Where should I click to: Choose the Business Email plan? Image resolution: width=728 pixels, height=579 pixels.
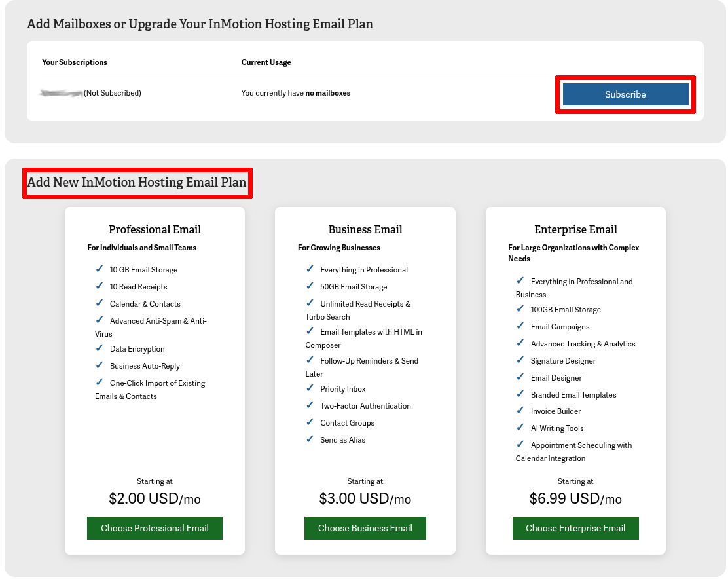coord(365,528)
